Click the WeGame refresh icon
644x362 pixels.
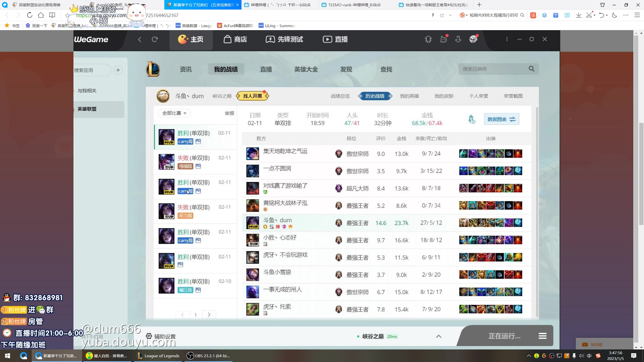coord(155,40)
